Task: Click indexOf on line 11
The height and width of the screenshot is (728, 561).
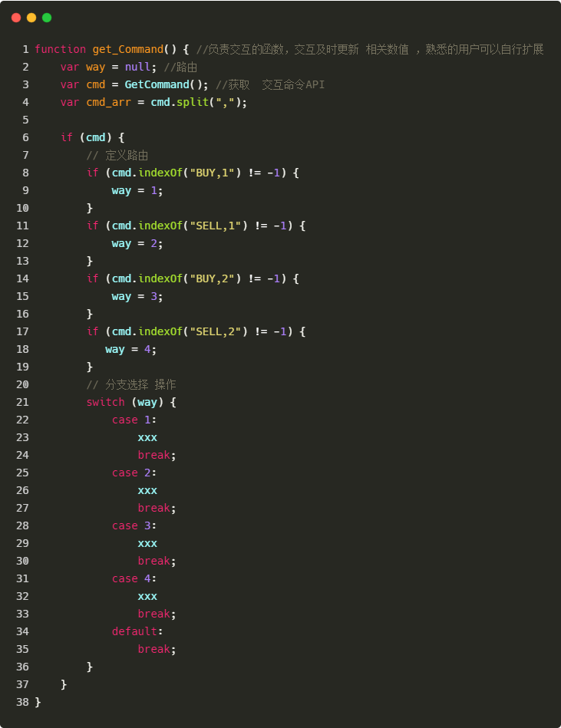Action: pyautogui.click(x=160, y=226)
